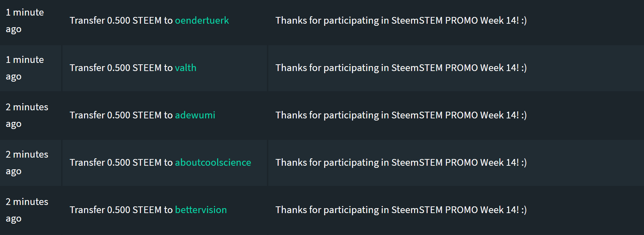Viewport: 644px width, 235px height.
Task: Click 'Transfer 0.500 STEEM to' text before adewumi
Action: tap(121, 115)
